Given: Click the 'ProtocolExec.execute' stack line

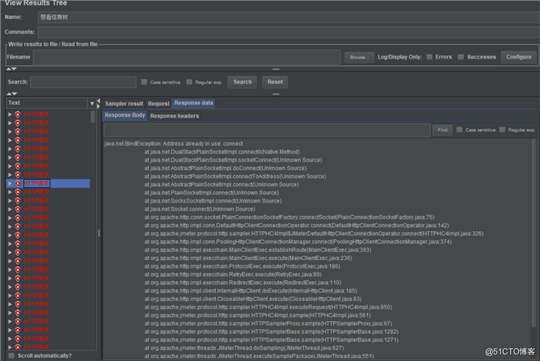Looking at the screenshot, I should pyautogui.click(x=242, y=266).
